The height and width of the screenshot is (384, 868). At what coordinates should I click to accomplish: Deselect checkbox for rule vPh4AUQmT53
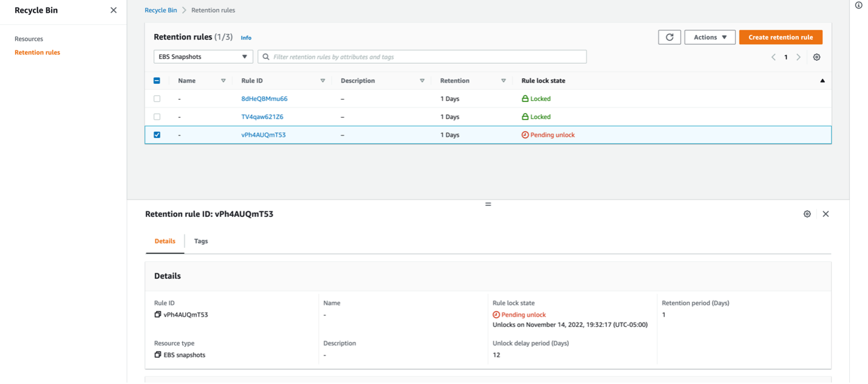(x=157, y=135)
